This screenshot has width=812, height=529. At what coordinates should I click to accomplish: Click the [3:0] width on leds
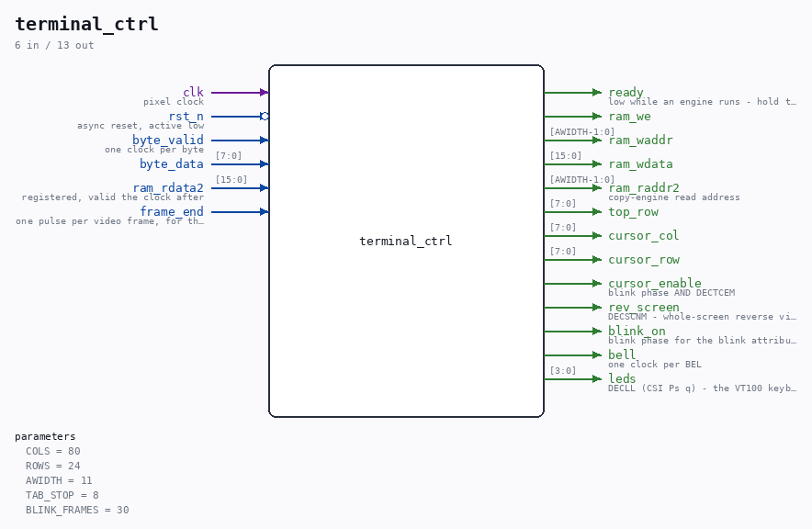coord(563,371)
